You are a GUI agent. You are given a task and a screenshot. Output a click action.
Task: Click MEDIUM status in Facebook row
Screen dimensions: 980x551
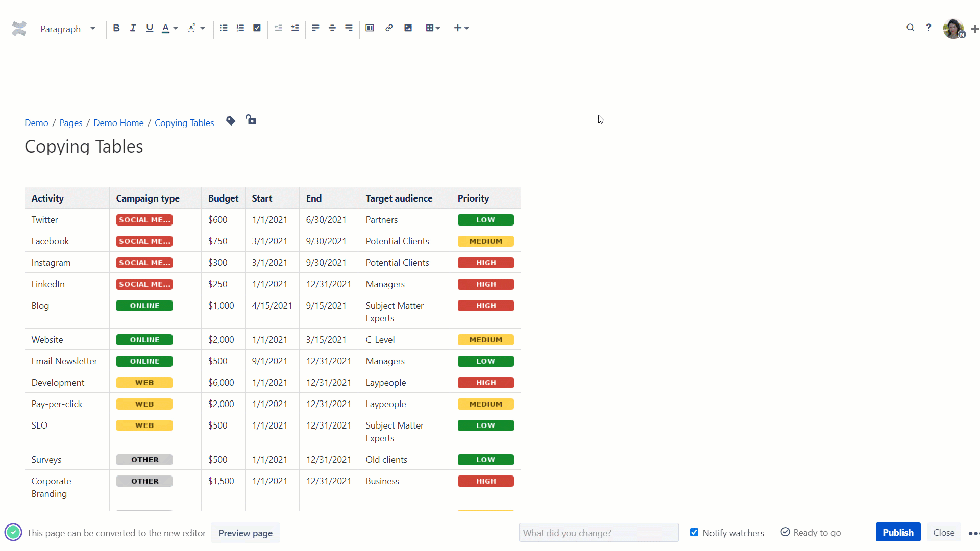(x=485, y=241)
